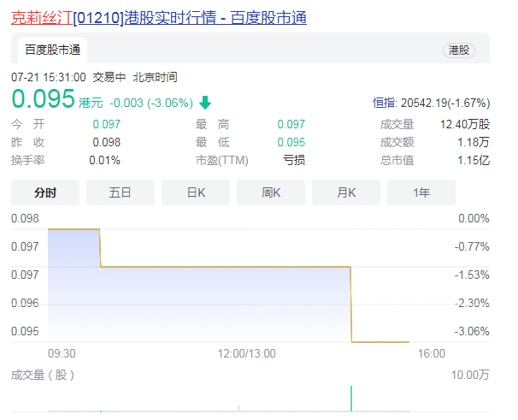
Task: Switch chart to 月K view
Action: coord(346,192)
